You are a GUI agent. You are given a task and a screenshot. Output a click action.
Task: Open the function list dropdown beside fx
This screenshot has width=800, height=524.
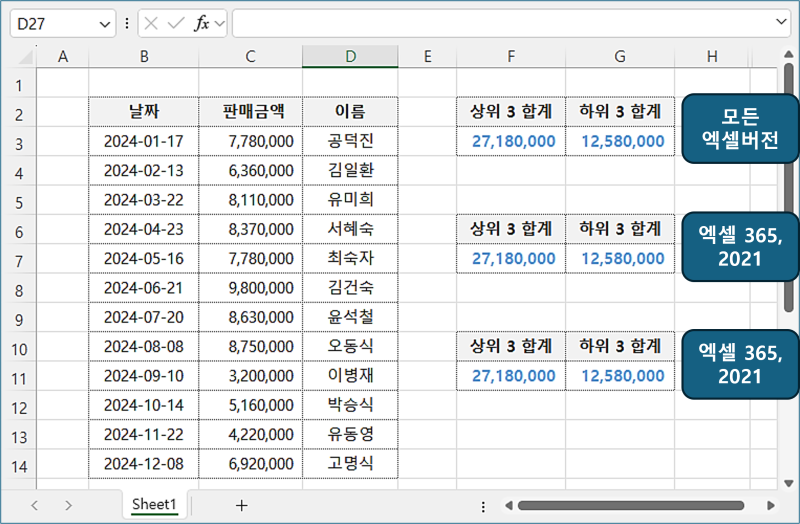pos(220,23)
